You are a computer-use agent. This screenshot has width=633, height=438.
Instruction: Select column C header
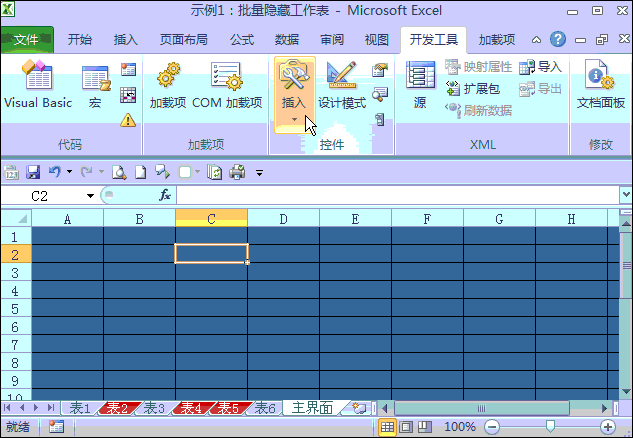(x=211, y=218)
